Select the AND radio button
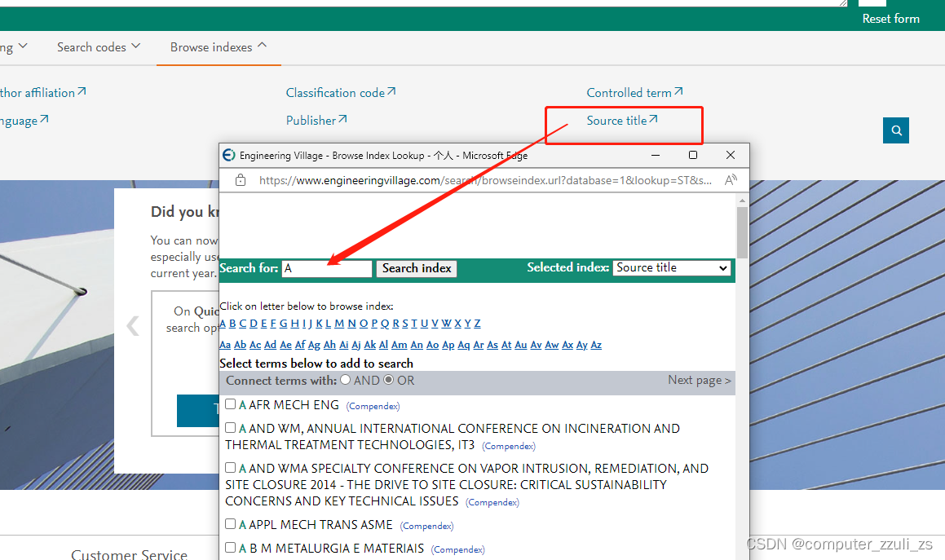 tap(346, 380)
